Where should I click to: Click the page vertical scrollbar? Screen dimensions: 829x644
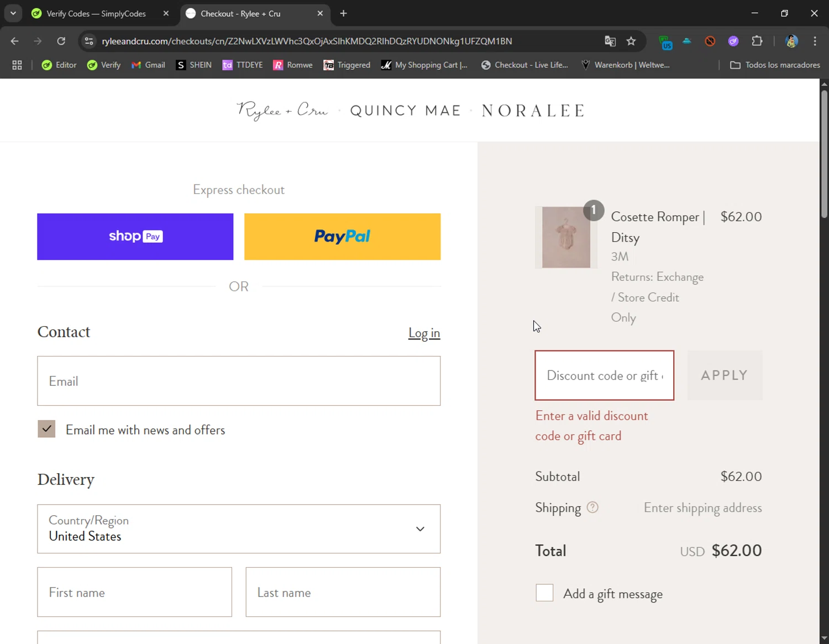point(824,155)
